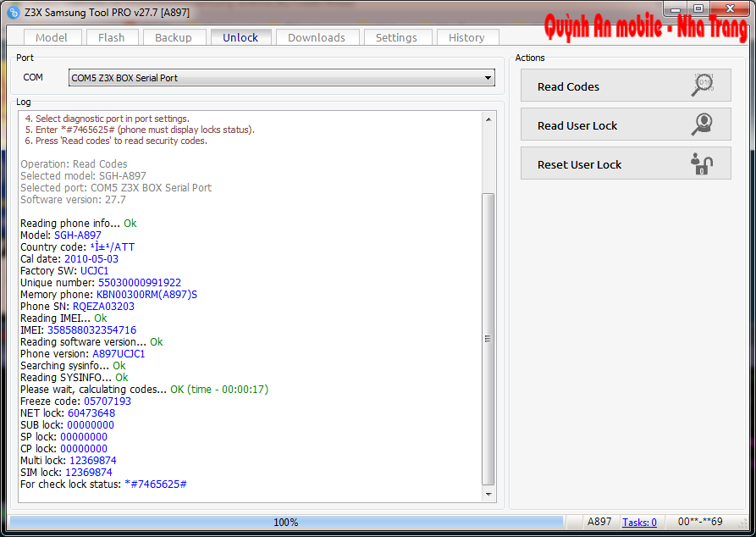Minimize the Z3X Samsung Tool window
Viewport: 756px width, 537px height.
pos(675,8)
